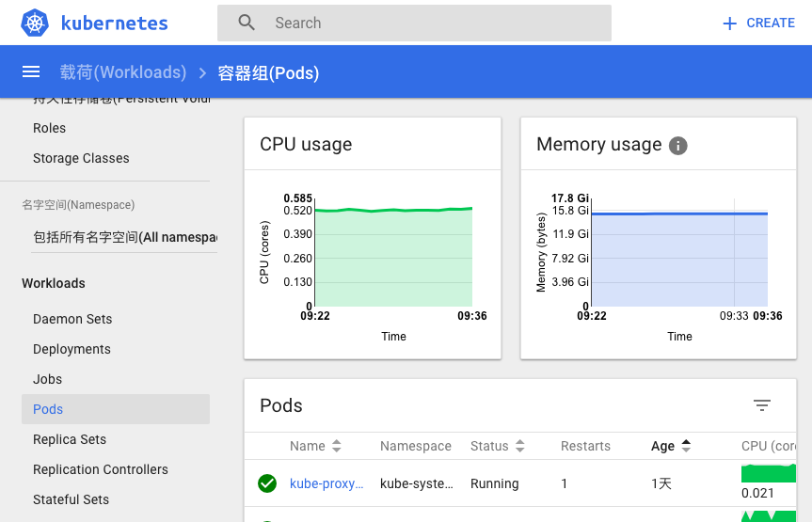Open Deployments in sidebar
Viewport: 812px width, 522px height.
72,349
